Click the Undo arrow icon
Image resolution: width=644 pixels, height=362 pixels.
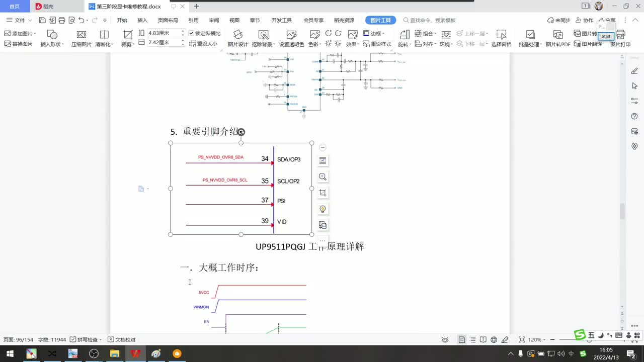point(81,20)
